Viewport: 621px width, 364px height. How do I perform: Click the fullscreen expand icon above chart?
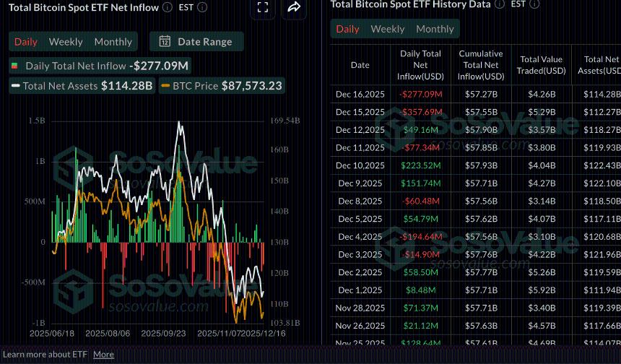(x=263, y=7)
